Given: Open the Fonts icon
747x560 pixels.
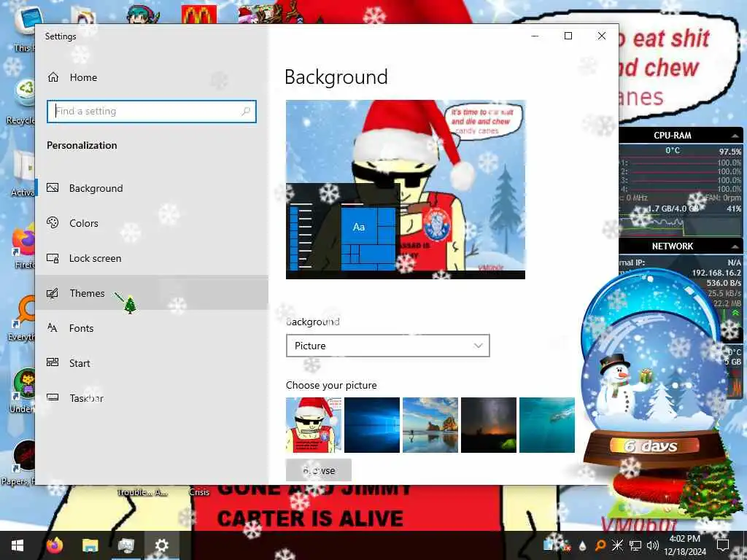Looking at the screenshot, I should point(53,327).
